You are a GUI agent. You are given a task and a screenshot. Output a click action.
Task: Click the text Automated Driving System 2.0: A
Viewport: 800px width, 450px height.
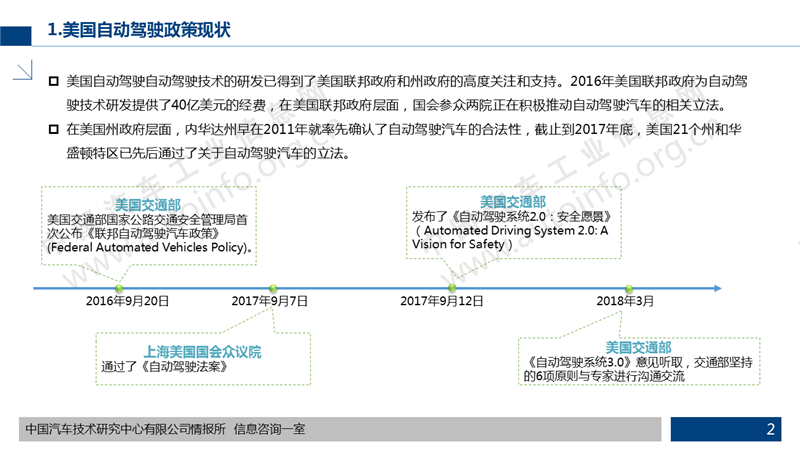coord(516,231)
